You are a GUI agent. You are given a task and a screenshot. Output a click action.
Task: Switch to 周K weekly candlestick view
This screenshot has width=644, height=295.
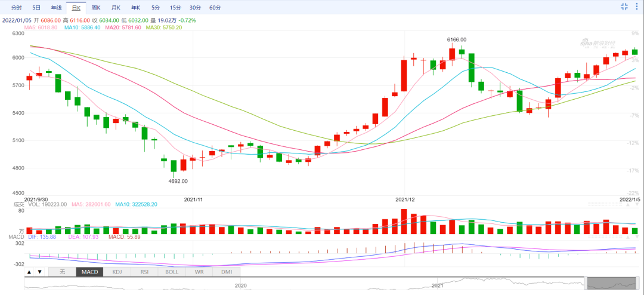click(96, 8)
